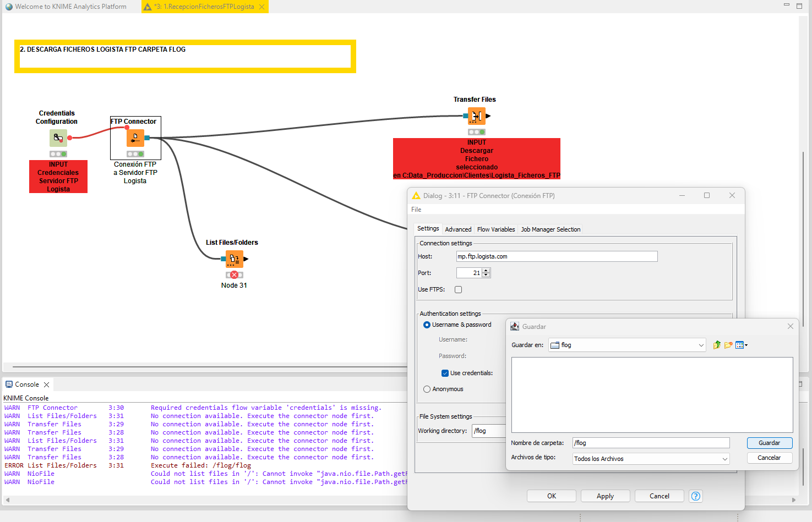Close the Console view tab
Viewport: 812px width, 522px height.
tap(47, 384)
